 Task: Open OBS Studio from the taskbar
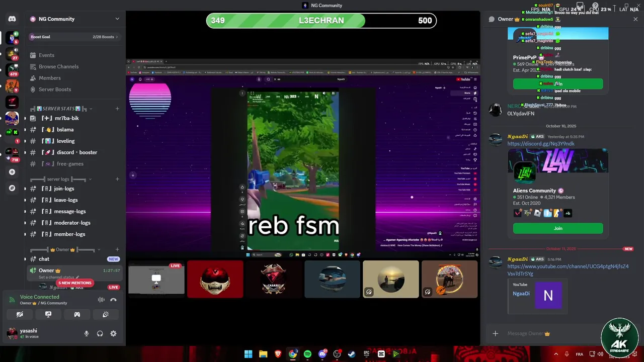[x=337, y=354]
